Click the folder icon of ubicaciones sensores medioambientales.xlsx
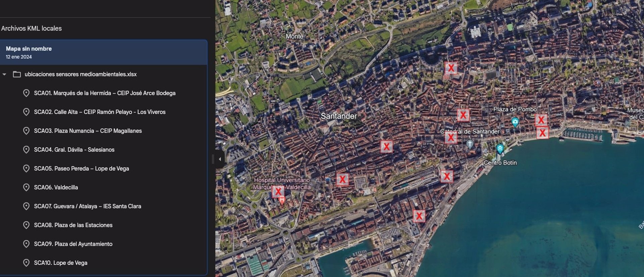This screenshot has width=644, height=277. point(17,74)
